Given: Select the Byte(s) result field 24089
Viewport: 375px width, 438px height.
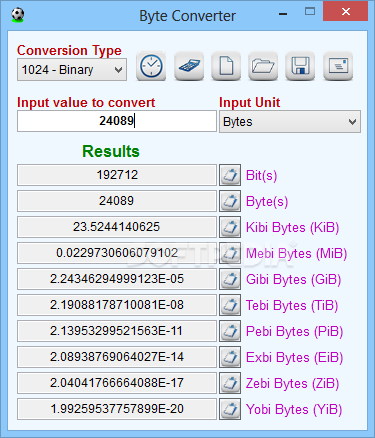Looking at the screenshot, I should click(x=117, y=201).
